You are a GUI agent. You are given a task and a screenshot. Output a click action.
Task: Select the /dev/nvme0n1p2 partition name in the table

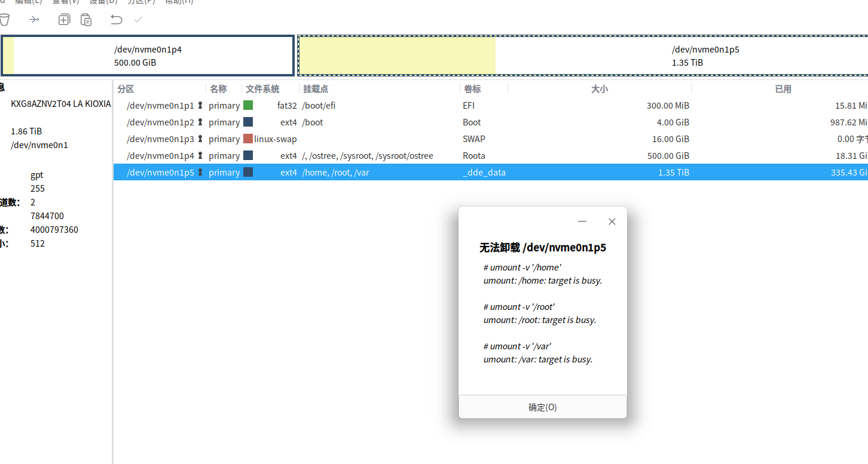tap(160, 122)
